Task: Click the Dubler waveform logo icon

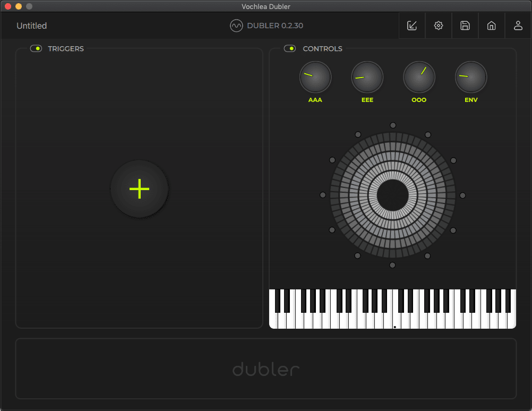Action: point(236,25)
